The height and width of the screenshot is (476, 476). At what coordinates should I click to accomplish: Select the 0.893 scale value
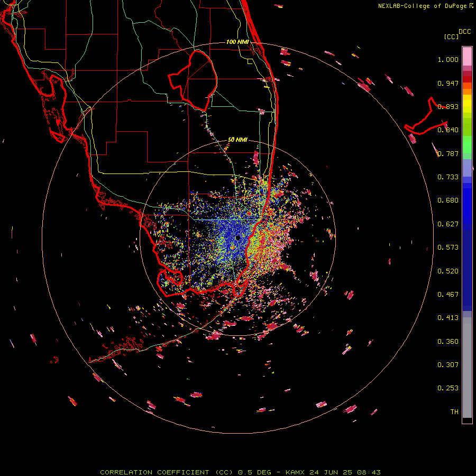click(448, 106)
